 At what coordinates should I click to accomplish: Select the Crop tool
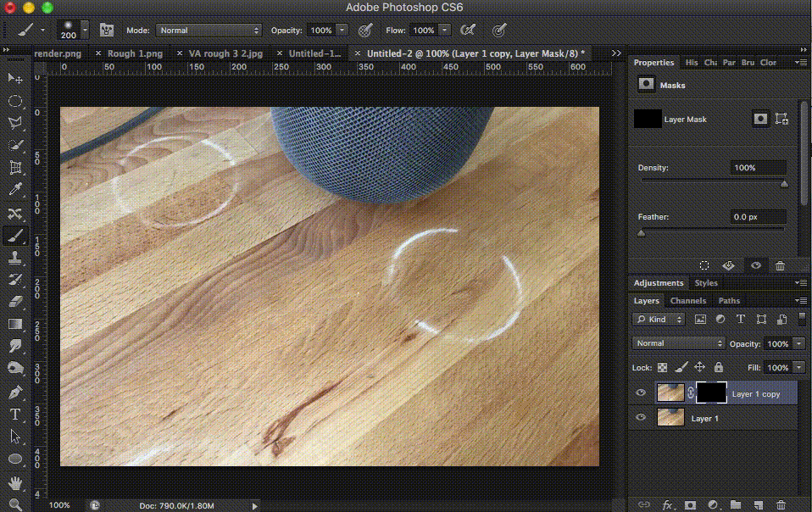point(15,167)
